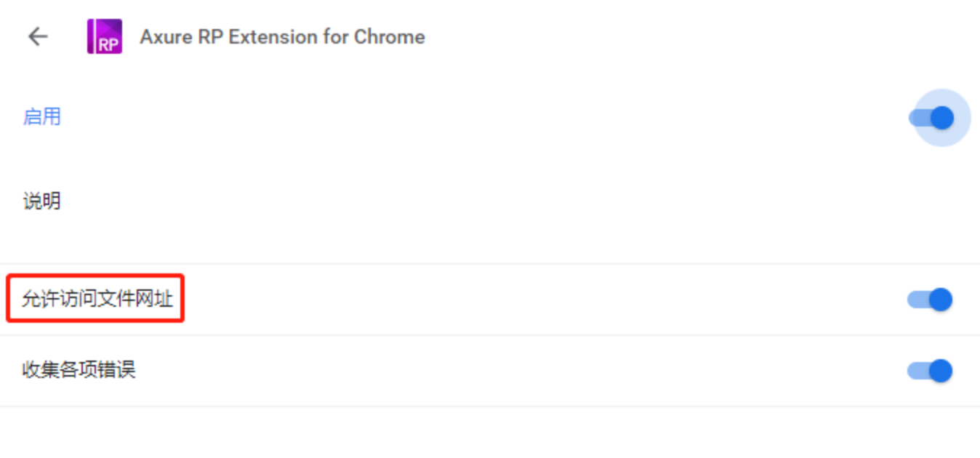
Task: Click the word Chrome in the page title
Action: [x=389, y=37]
